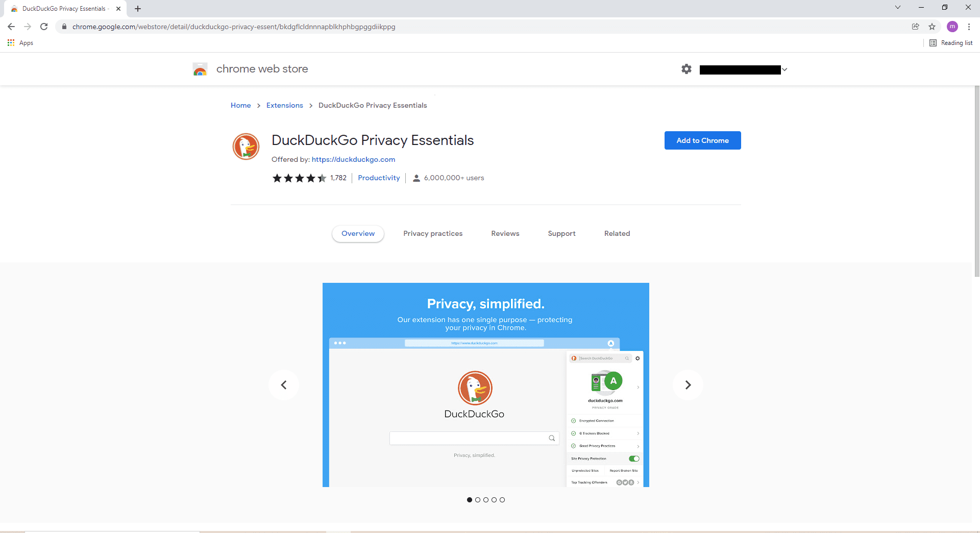The width and height of the screenshot is (980, 533).
Task: Switch to Privacy practices tab
Action: click(x=433, y=233)
